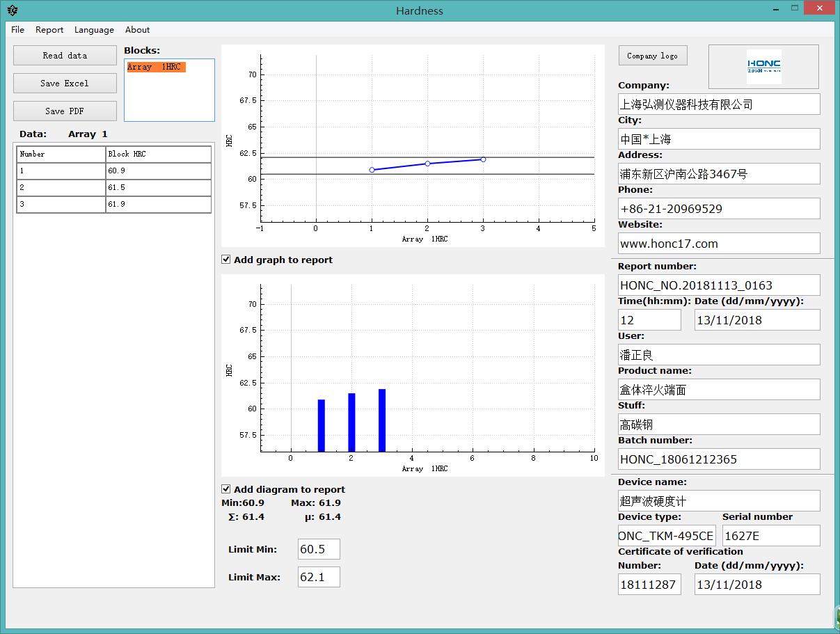
Task: Click the HONC company logo image
Action: [763, 67]
